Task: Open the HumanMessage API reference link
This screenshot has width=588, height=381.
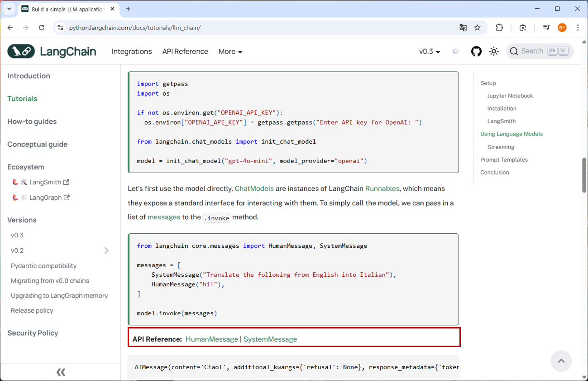Action: click(211, 339)
